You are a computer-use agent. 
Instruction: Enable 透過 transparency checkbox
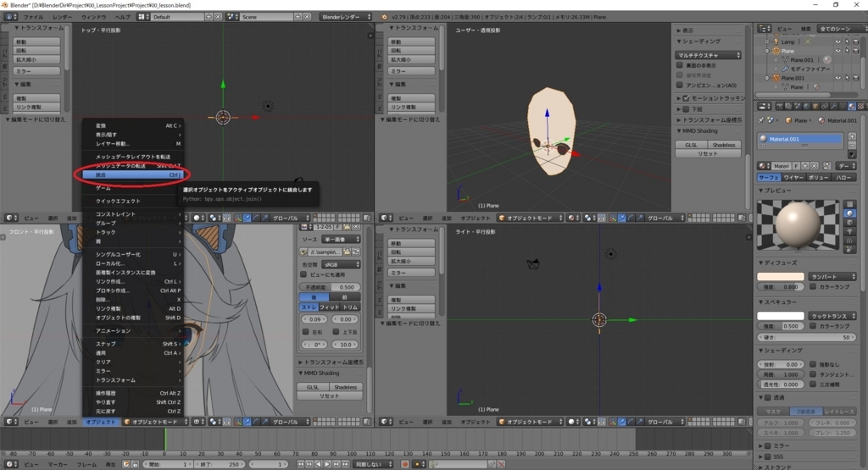(768, 397)
